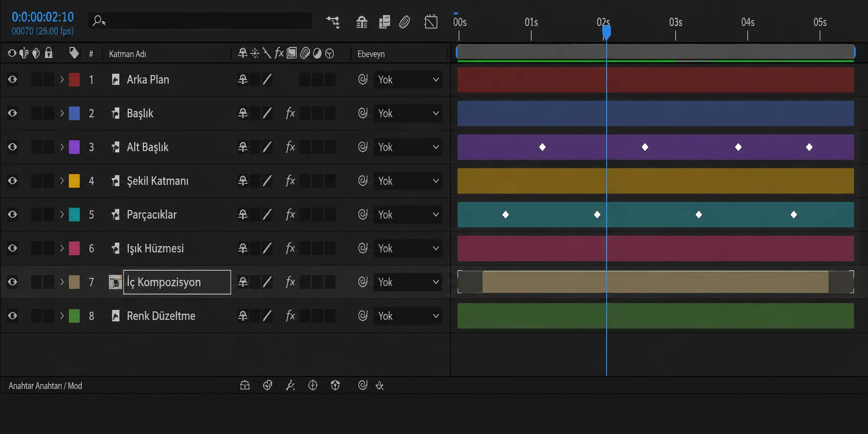Click the 03s mark on time ruler
868x434 pixels.
click(x=676, y=23)
